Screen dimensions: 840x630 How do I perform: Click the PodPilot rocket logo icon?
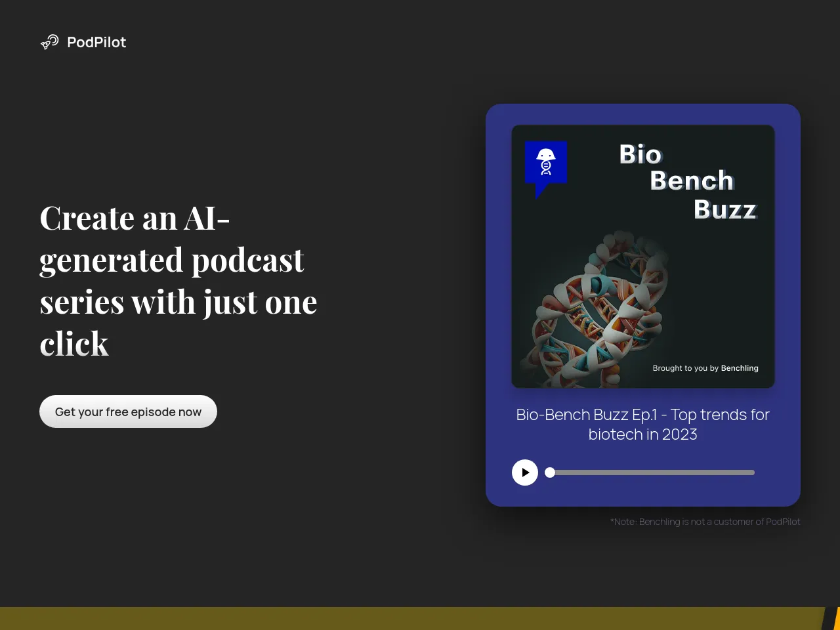click(49, 42)
